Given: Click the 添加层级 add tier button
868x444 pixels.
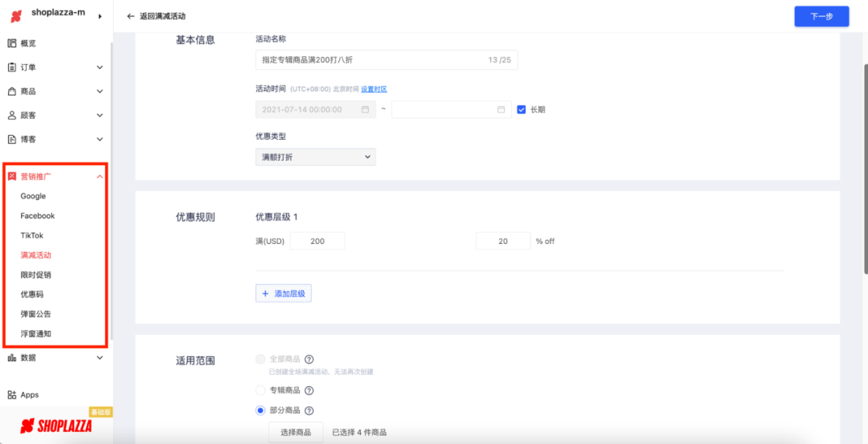Looking at the screenshot, I should click(x=283, y=294).
